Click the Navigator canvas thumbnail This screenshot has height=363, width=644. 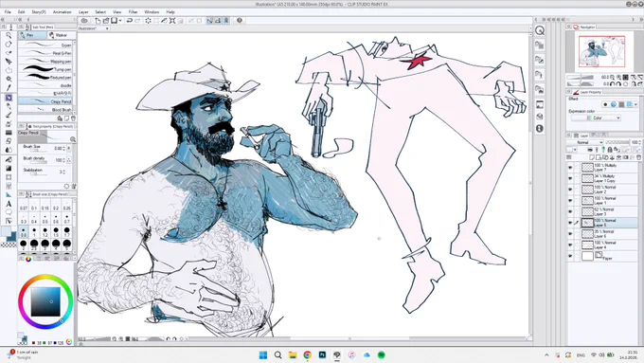[601, 51]
